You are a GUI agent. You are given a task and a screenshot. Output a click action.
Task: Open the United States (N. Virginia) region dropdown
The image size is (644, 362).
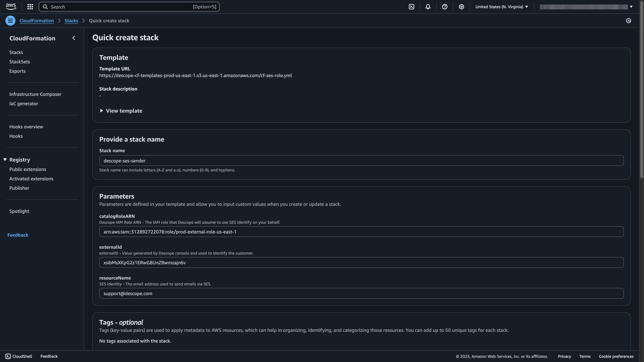pyautogui.click(x=501, y=7)
